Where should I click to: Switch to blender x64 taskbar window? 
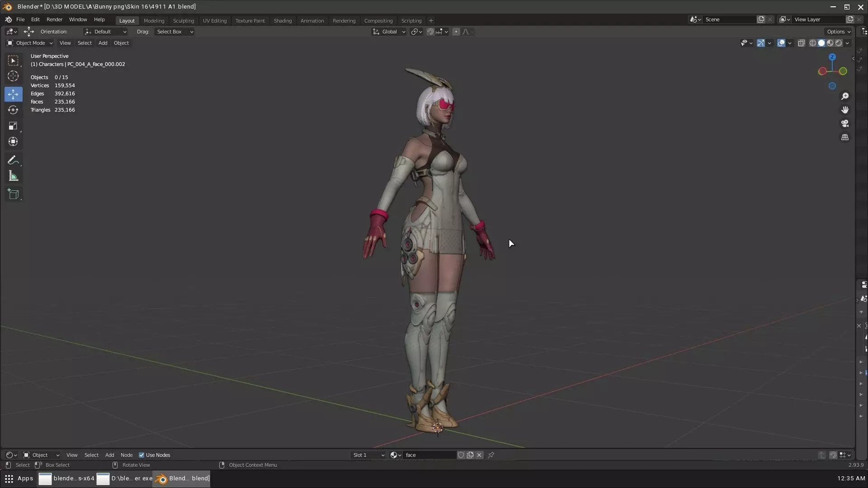click(x=66, y=479)
